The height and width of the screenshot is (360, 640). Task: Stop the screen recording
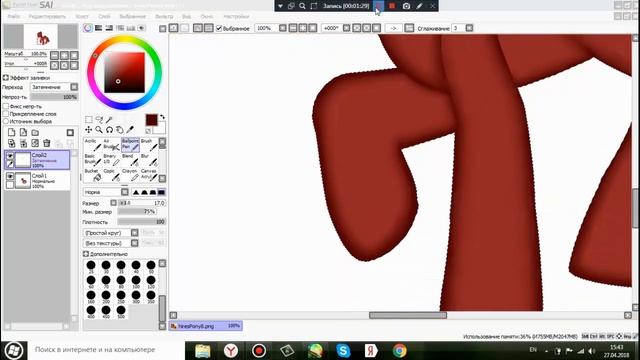tap(392, 6)
